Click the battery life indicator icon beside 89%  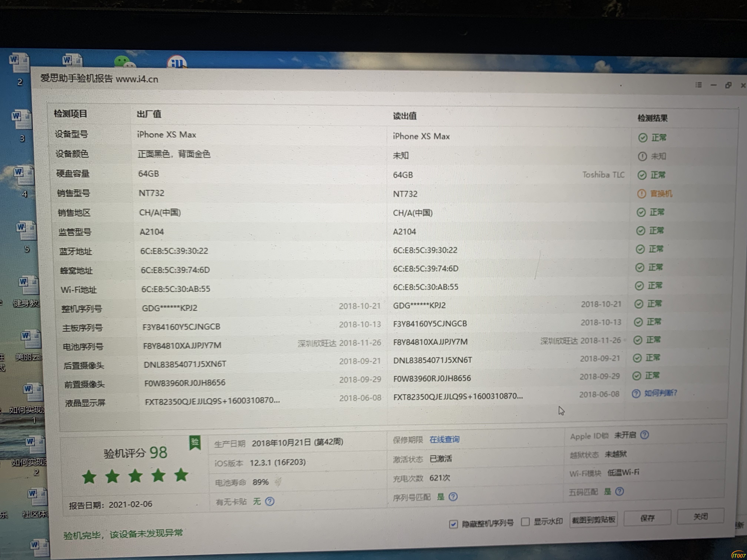(x=278, y=482)
